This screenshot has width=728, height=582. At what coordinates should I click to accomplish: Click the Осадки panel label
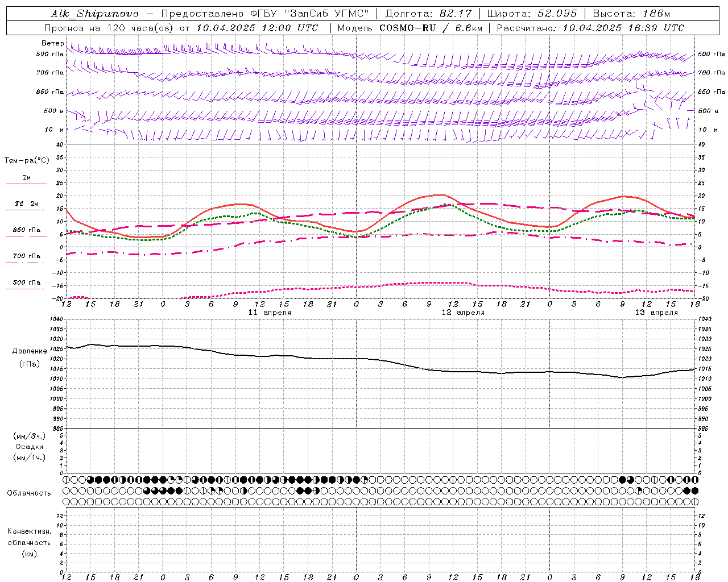coord(30,447)
